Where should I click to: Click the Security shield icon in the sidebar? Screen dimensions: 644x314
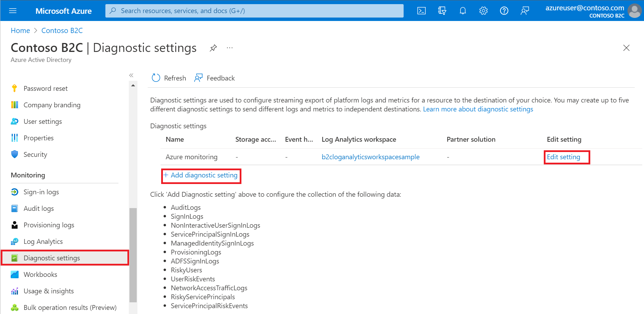14,154
